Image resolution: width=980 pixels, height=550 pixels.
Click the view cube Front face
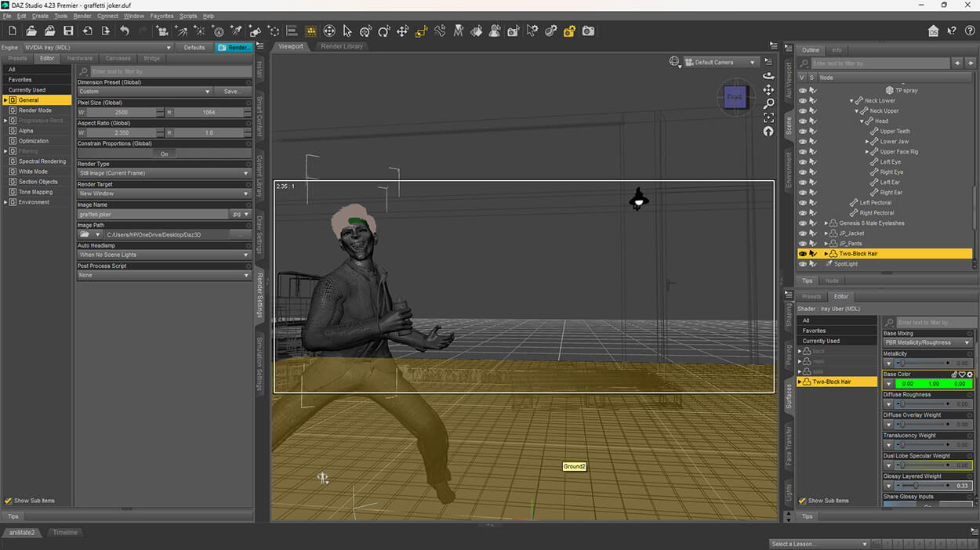pos(735,97)
